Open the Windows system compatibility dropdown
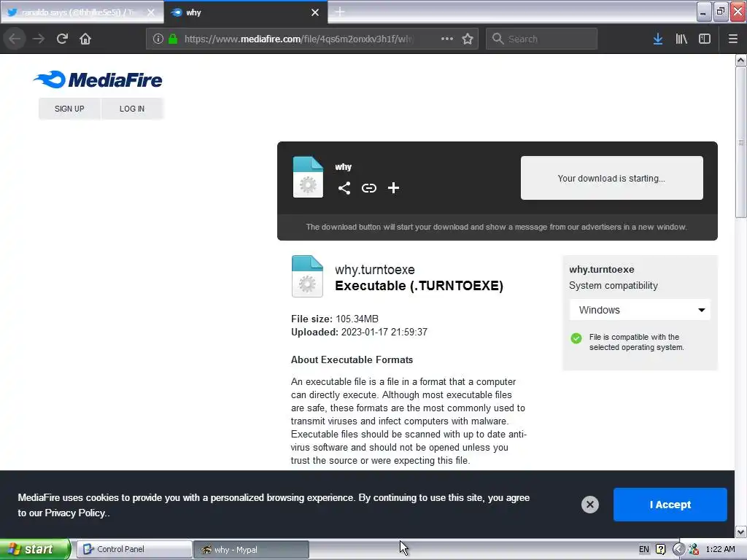Screen dimensions: 747x560 coord(640,310)
